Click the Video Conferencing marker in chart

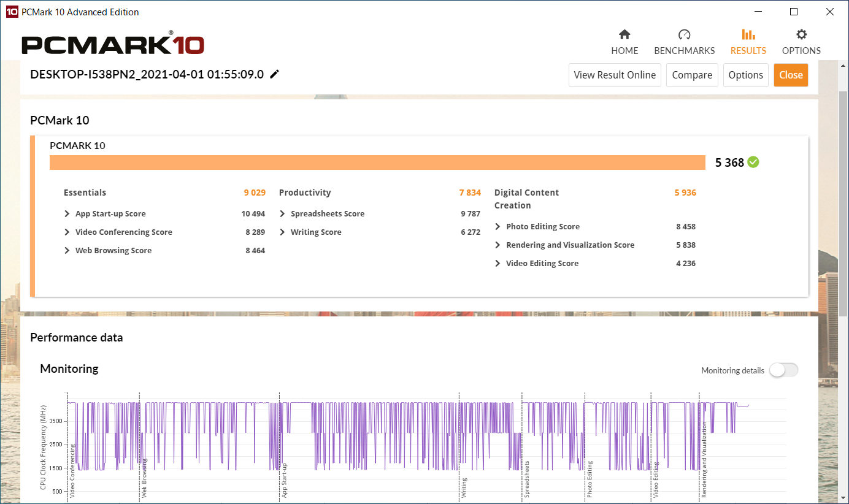coord(72,470)
